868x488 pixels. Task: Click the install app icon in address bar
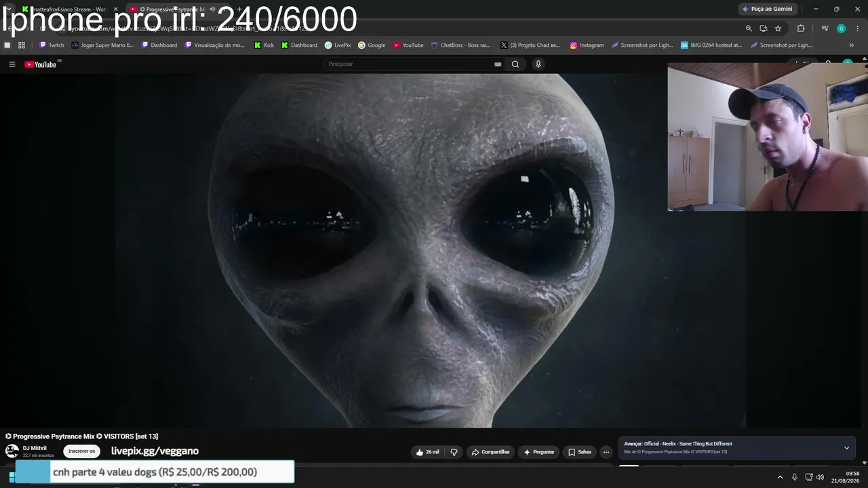(764, 28)
